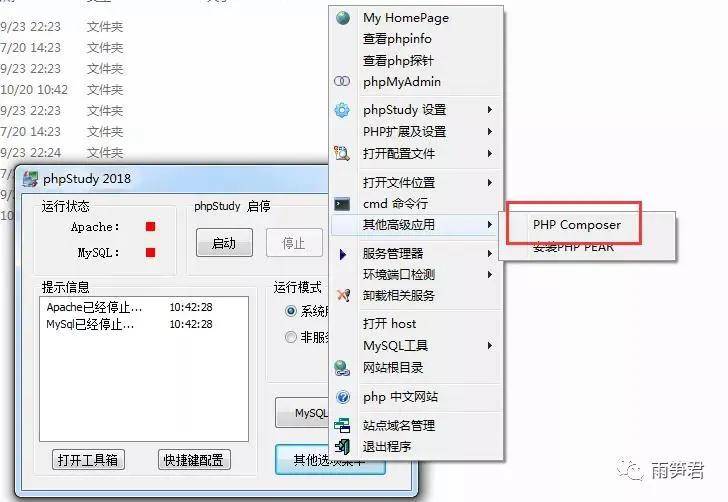The width and height of the screenshot is (728, 502).
Task: Select the 系统服务 run mode radio button
Action: [291, 311]
